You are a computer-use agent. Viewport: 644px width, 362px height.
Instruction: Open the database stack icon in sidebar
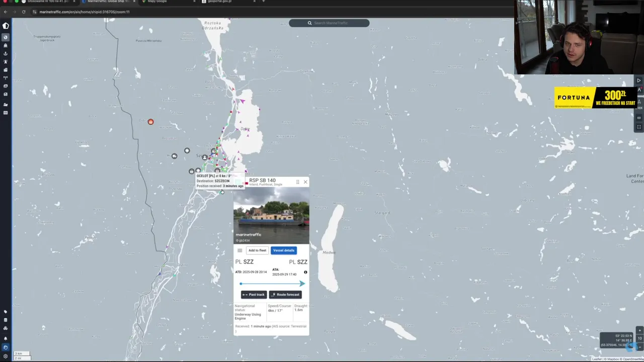[x=6, y=320]
